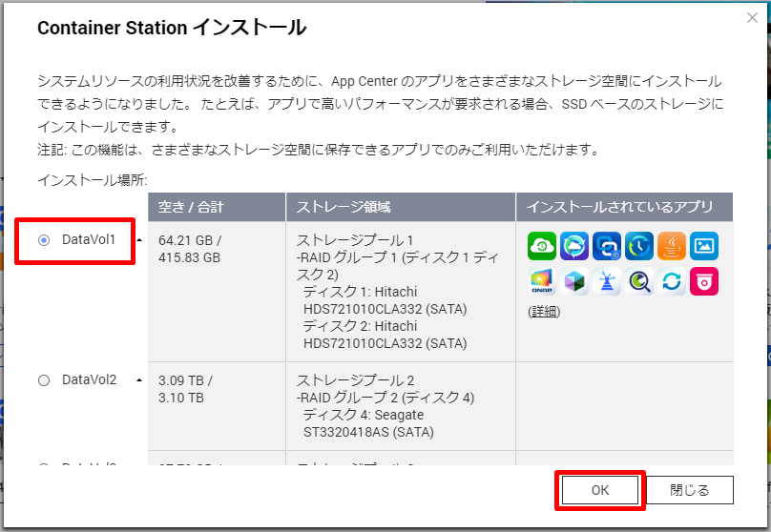Click the ディスク 1: Hitachi entry
Viewport: 771px width, 532px height.
tap(385, 300)
